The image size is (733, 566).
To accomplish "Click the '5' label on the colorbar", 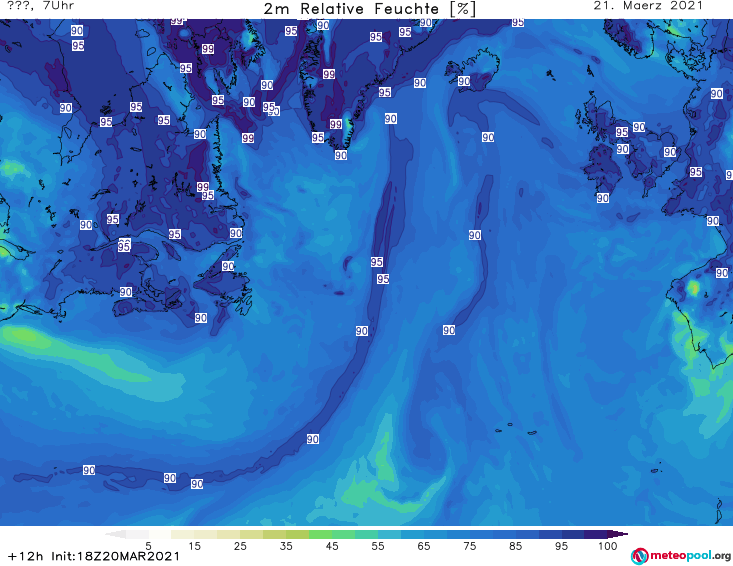I will (x=148, y=546).
